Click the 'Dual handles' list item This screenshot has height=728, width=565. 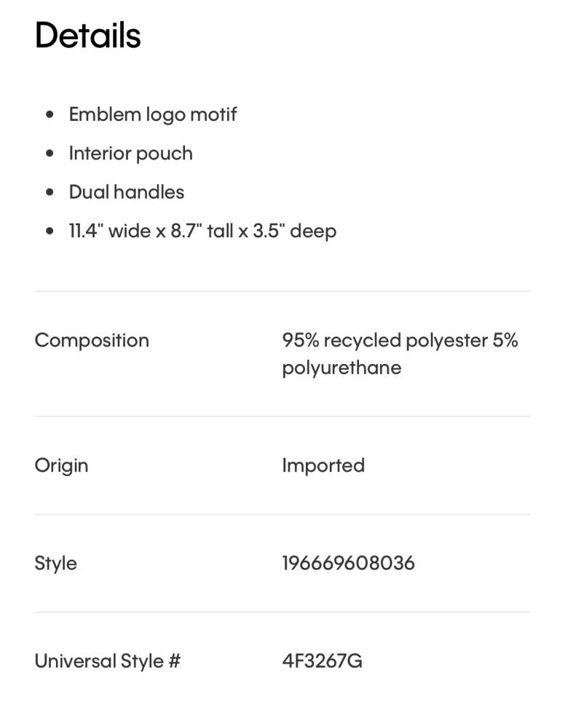[x=127, y=192]
